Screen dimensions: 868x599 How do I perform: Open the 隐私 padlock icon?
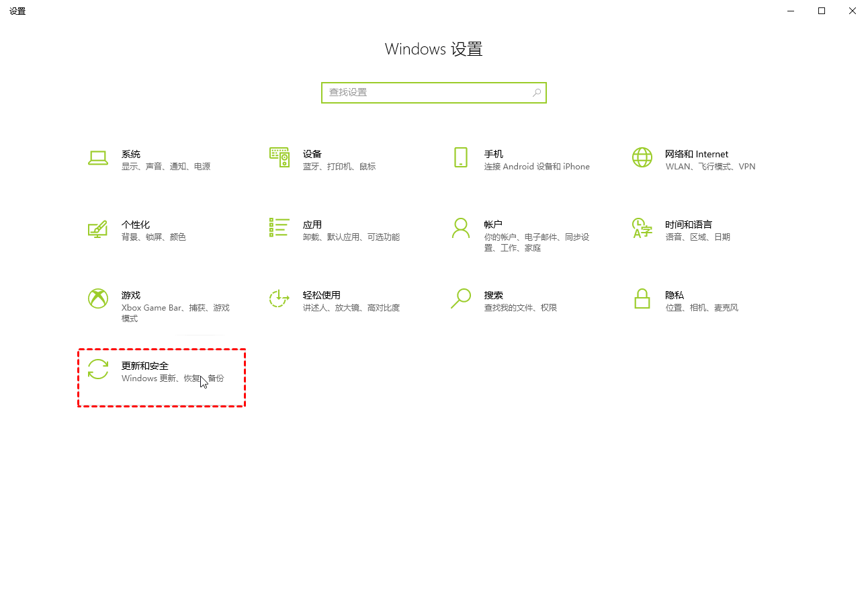642,298
